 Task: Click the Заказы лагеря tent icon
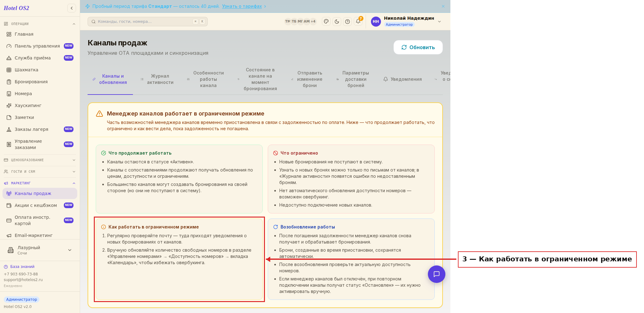(9, 129)
